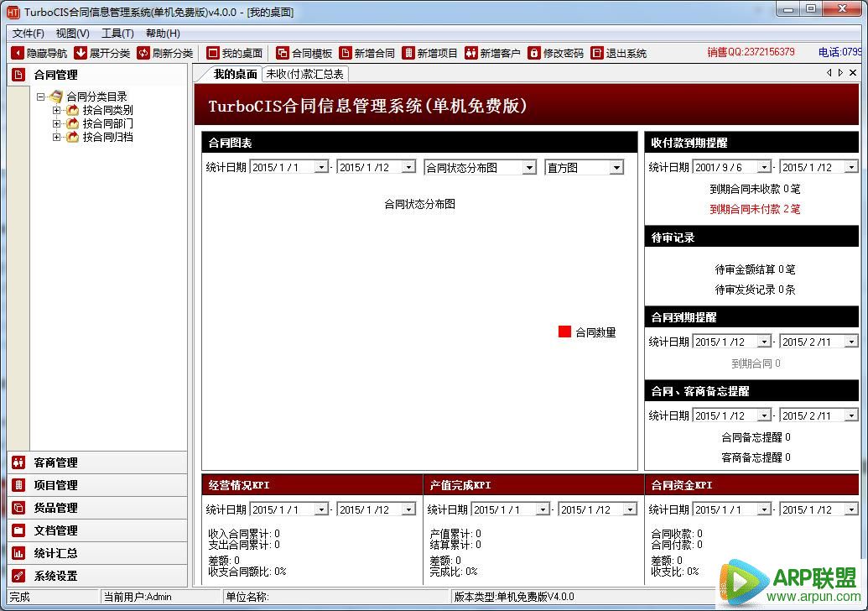Click the red 合同数量 legend swatch
This screenshot has height=611, width=868.
tap(564, 332)
